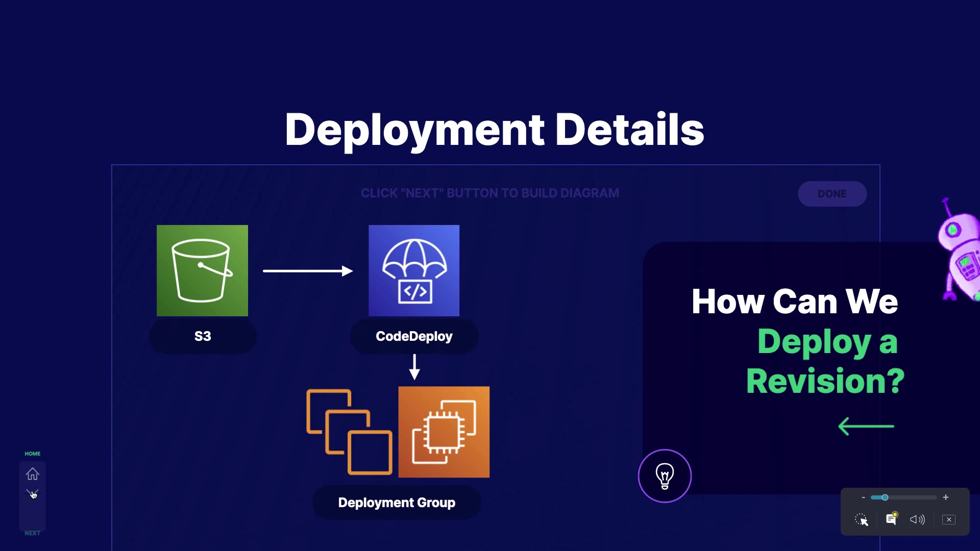Image resolution: width=980 pixels, height=551 pixels.
Task: Click the lightbulb hint icon
Action: coord(665,476)
